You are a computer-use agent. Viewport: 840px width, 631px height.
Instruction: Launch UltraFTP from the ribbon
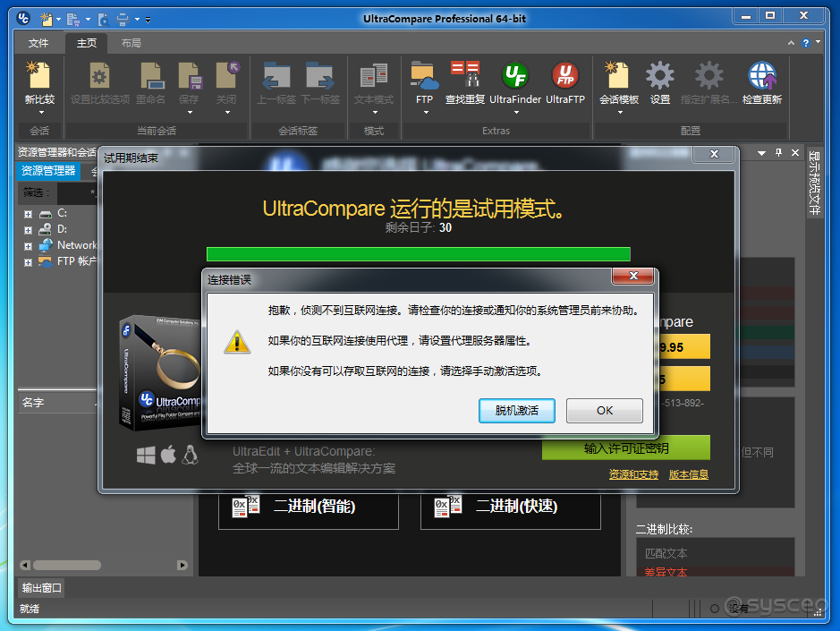pos(565,75)
